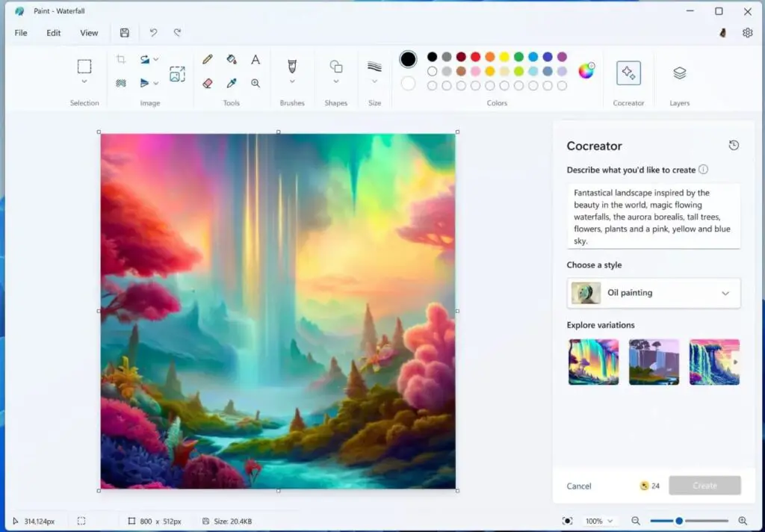Image resolution: width=765 pixels, height=532 pixels.
Task: Click the Cocreator sparkle icon
Action: tap(628, 73)
